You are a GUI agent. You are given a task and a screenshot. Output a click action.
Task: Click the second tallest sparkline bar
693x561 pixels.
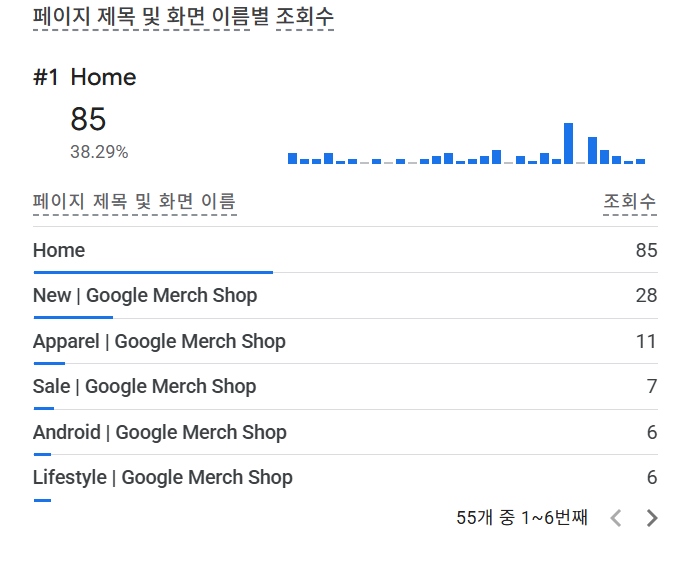592,151
